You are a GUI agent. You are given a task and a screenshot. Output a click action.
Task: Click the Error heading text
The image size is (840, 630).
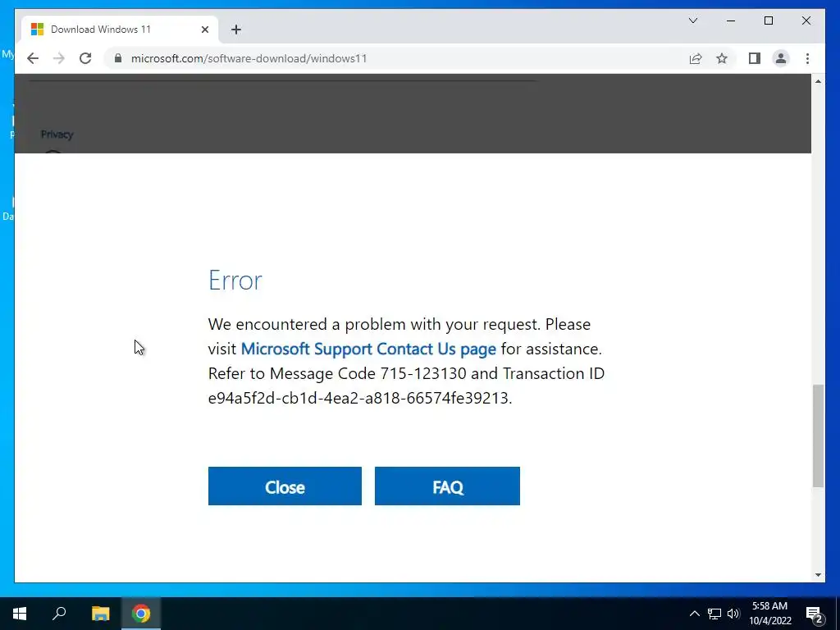[235, 281]
